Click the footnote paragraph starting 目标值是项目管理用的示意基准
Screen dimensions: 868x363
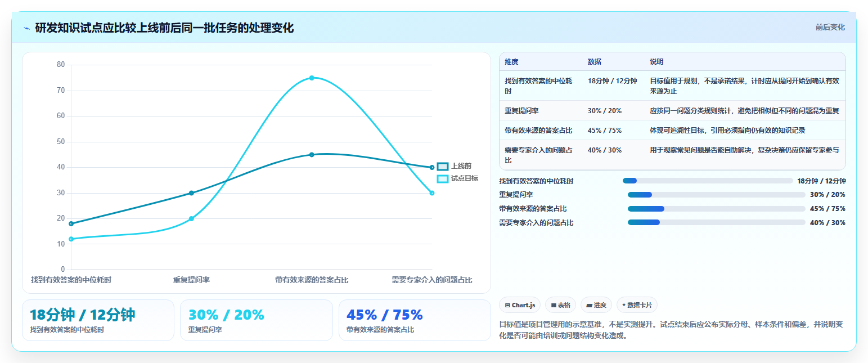671,330
